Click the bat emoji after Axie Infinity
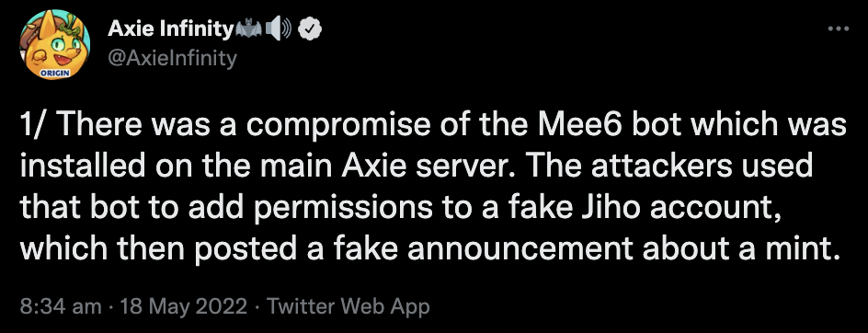 [x=248, y=29]
